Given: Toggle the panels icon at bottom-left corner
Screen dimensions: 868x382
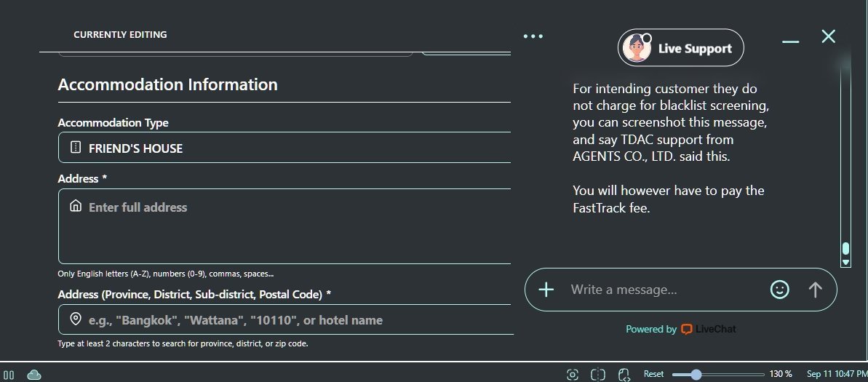Looking at the screenshot, I should click(9, 374).
